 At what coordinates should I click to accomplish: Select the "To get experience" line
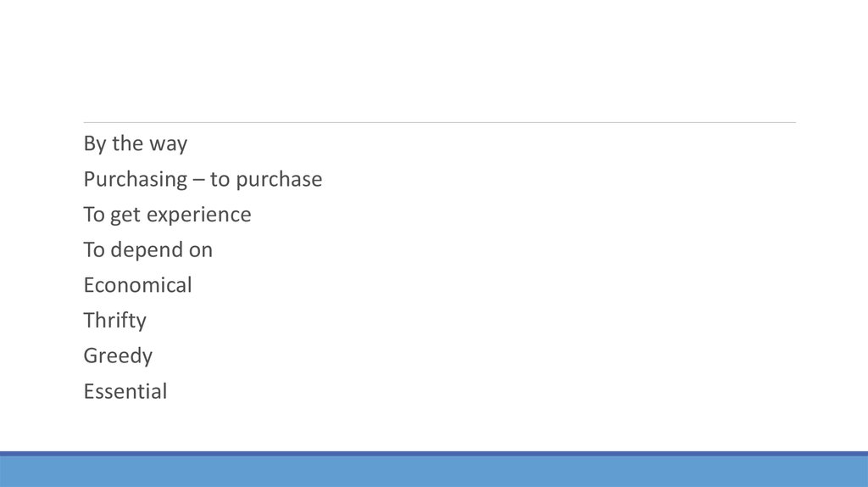pyautogui.click(x=167, y=216)
